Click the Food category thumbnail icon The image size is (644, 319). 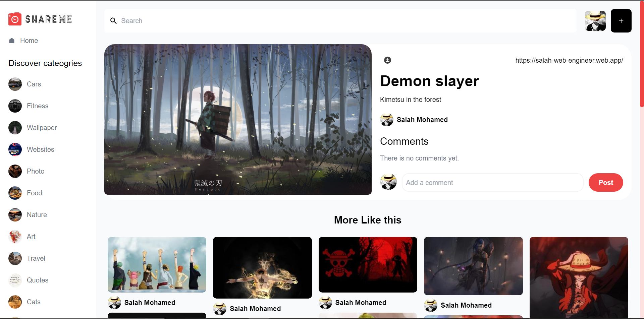(x=15, y=193)
